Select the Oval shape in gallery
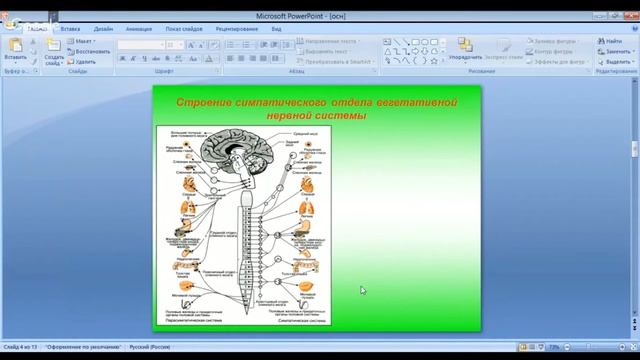 425,42
